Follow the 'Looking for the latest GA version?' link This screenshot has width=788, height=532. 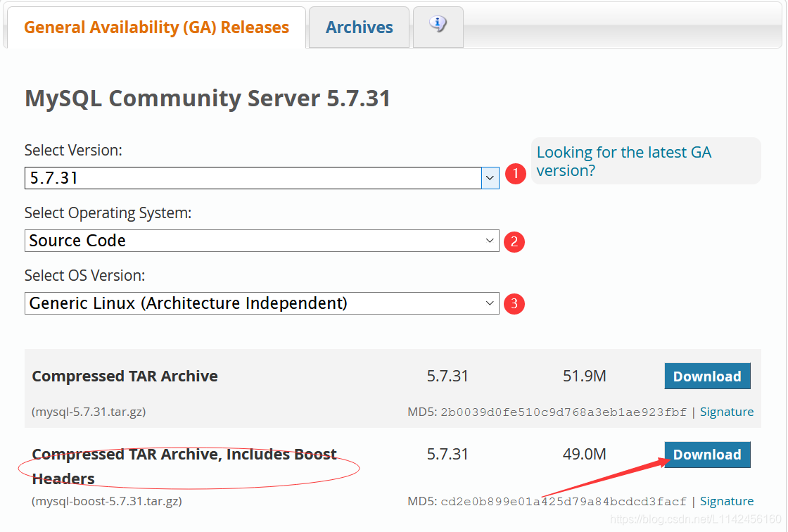point(623,161)
